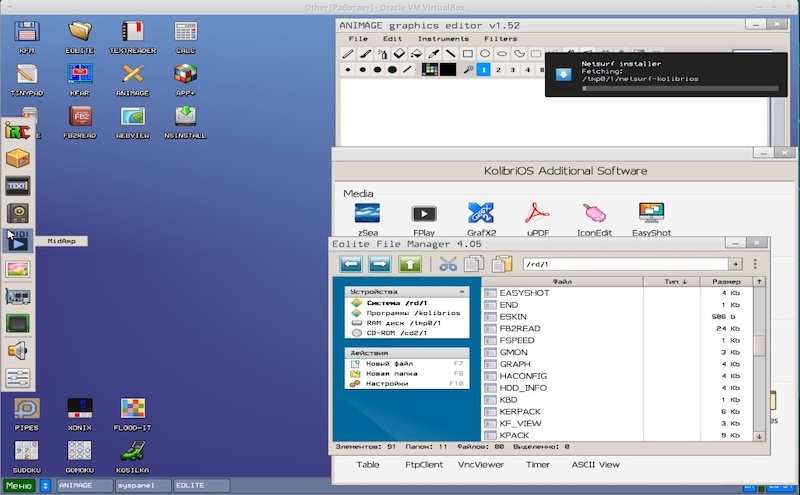This screenshot has height=495, width=800.
Task: Select the pencil tool in ANIMAGE
Action: click(x=348, y=53)
